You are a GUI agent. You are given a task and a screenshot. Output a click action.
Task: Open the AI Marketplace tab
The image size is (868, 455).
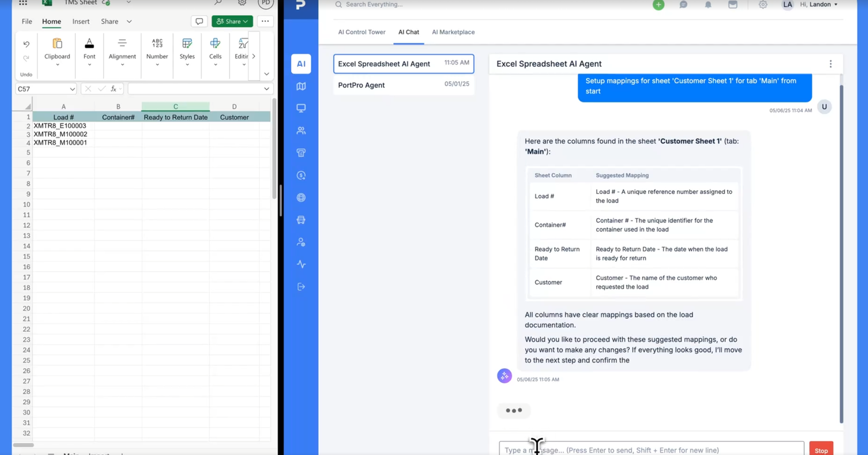click(x=453, y=33)
